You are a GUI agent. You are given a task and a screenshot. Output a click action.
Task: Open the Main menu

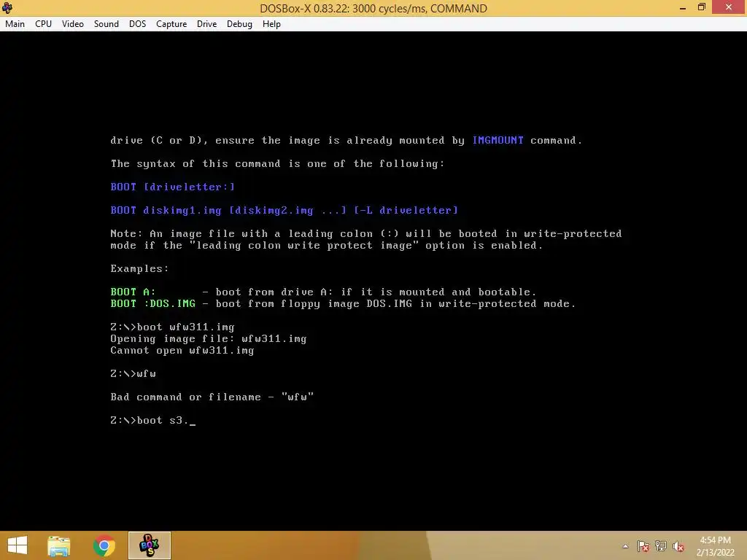pyautogui.click(x=15, y=24)
